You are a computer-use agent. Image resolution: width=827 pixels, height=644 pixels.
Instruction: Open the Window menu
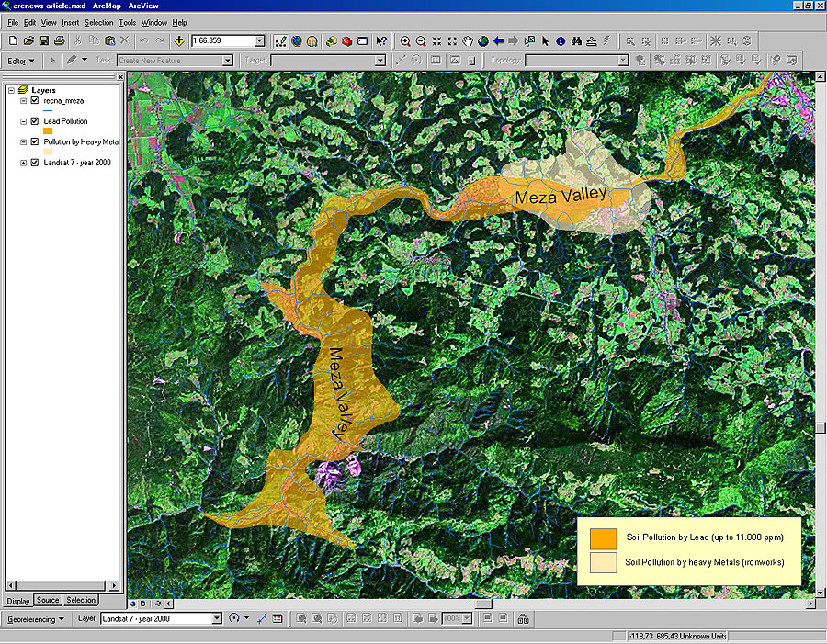[154, 23]
